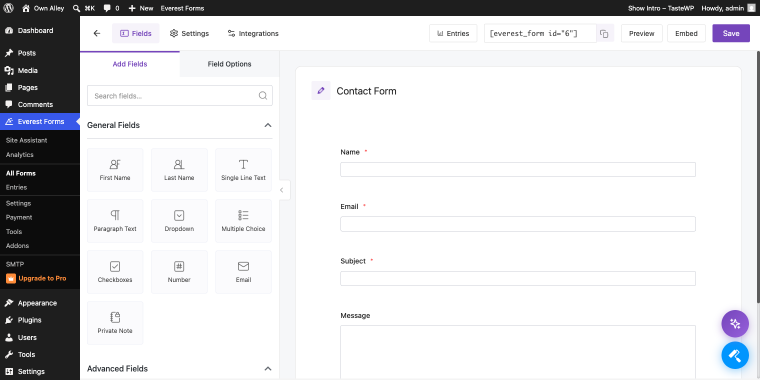This screenshot has height=380, width=760.
Task: Open Own Alley site link
Action: click(x=43, y=8)
